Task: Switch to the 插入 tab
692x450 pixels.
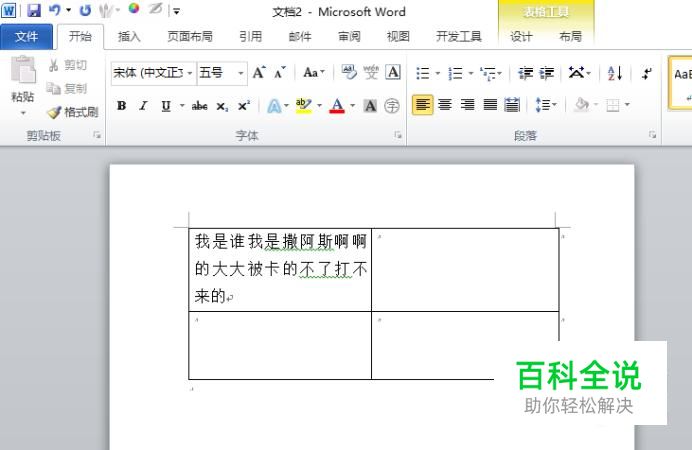Action: click(x=129, y=37)
